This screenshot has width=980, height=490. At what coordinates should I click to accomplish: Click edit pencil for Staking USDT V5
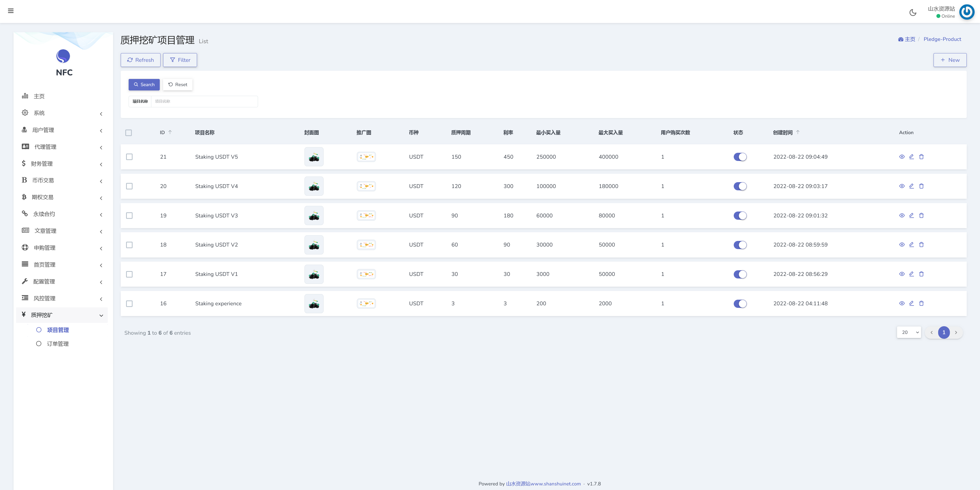pyautogui.click(x=912, y=157)
